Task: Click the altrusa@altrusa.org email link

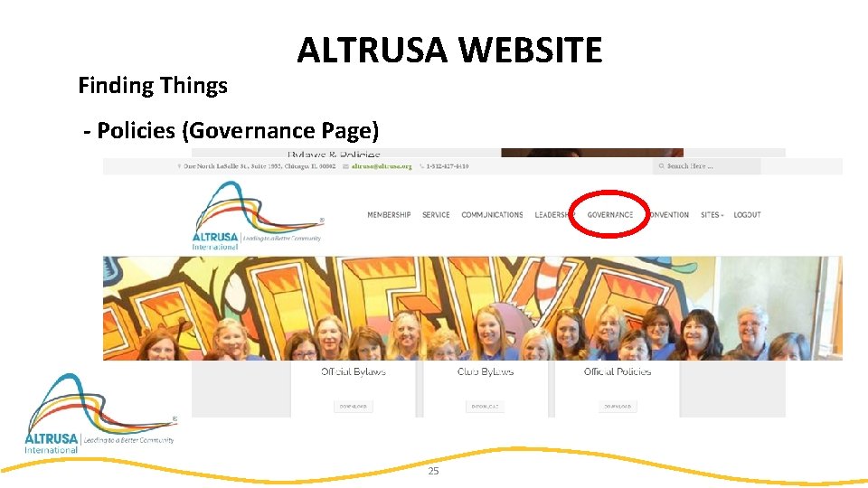Action: coord(382,166)
